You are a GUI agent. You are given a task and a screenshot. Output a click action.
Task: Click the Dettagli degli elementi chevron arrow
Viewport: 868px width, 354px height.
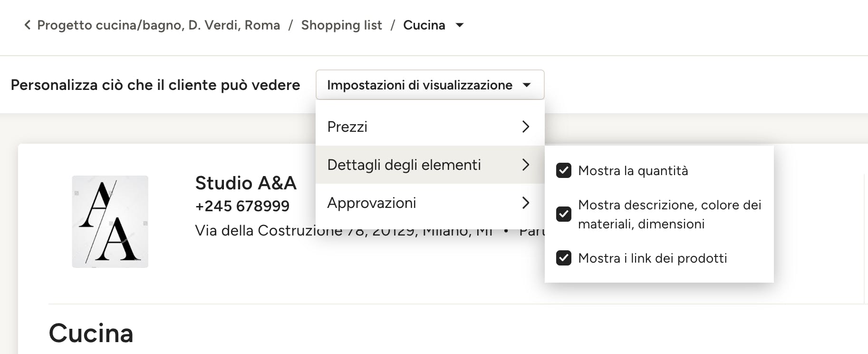[x=525, y=165]
